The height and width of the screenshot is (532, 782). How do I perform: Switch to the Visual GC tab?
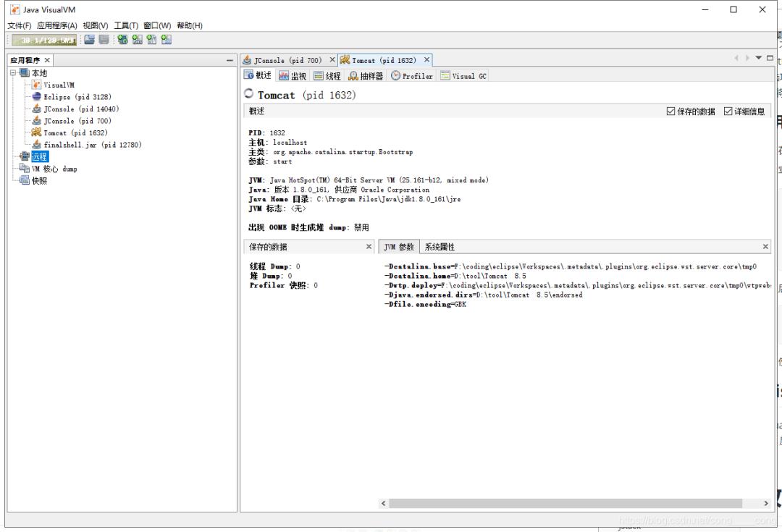coord(463,76)
